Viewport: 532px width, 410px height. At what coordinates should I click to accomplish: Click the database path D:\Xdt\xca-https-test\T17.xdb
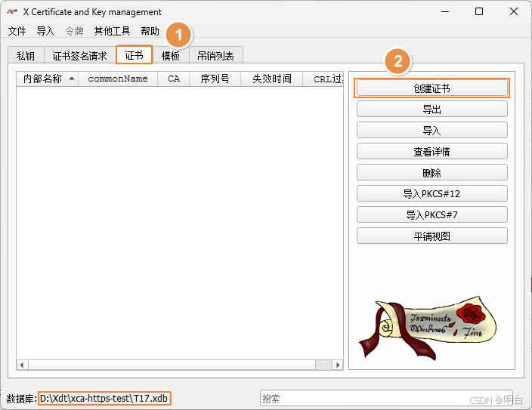pos(104,398)
